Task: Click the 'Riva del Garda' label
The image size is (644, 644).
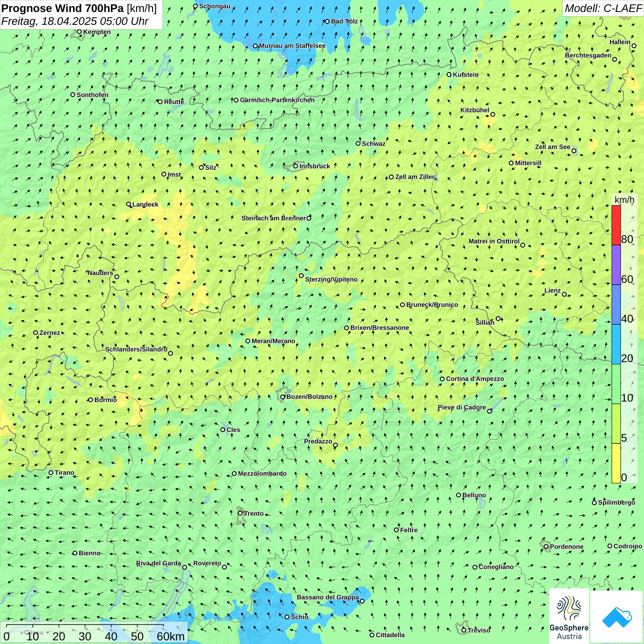Action: [159, 563]
